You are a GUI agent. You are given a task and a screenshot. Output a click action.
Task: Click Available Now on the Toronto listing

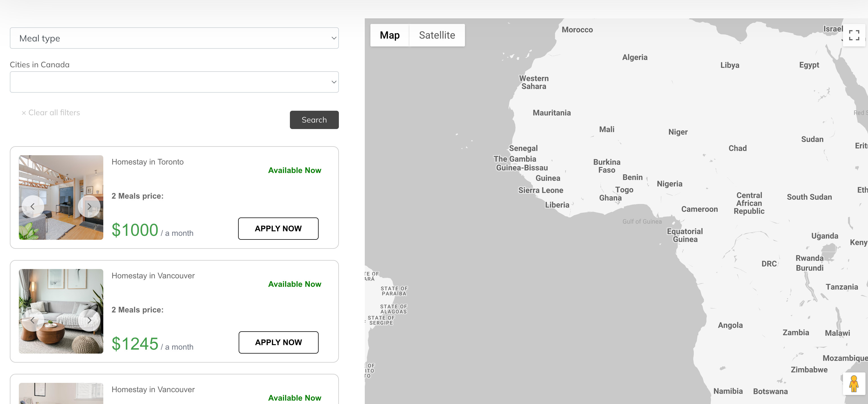pos(294,170)
